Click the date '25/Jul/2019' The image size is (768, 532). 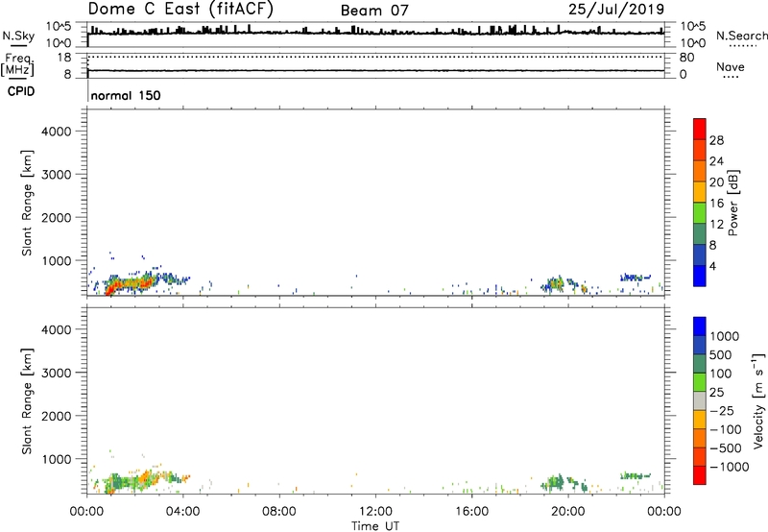(x=616, y=9)
